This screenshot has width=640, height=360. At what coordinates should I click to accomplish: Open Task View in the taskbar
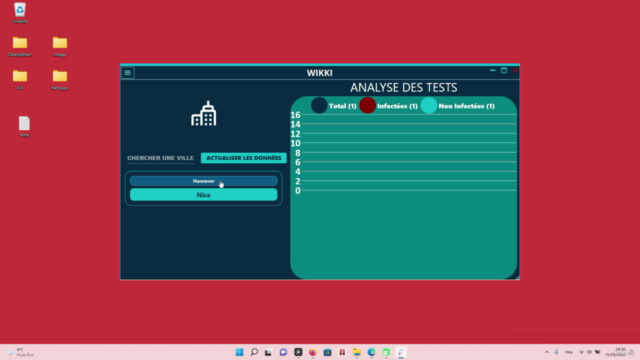point(269,352)
